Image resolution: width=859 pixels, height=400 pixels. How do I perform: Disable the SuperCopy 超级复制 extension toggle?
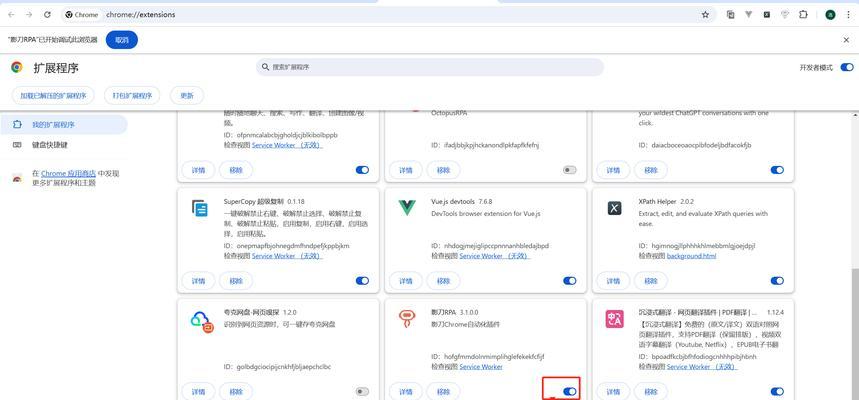click(x=362, y=281)
